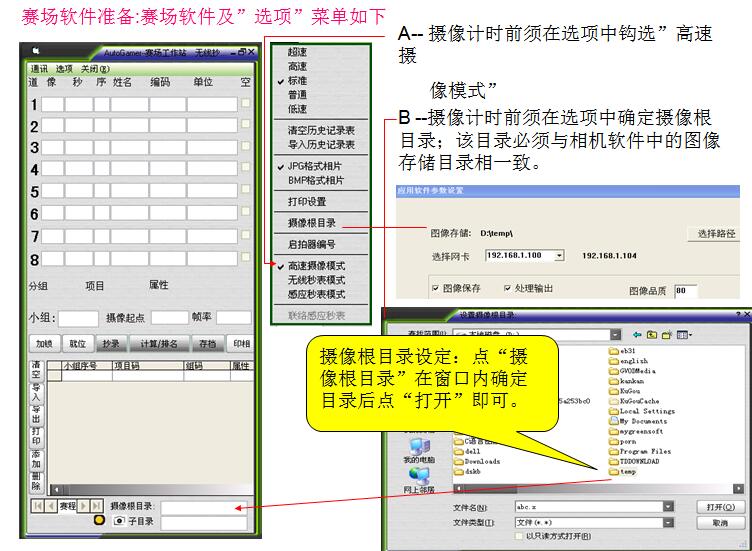
Task: Open the Local Settings folder
Action: (x=642, y=411)
